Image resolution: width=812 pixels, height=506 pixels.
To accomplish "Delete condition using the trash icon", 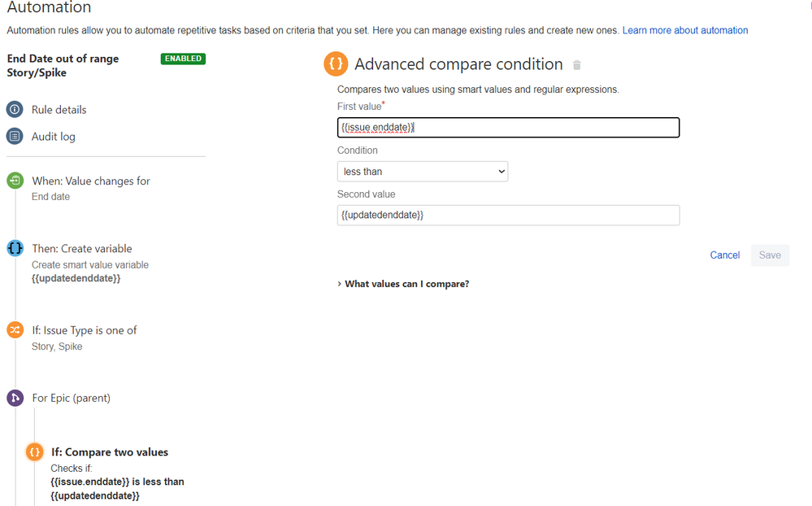I will tap(577, 65).
